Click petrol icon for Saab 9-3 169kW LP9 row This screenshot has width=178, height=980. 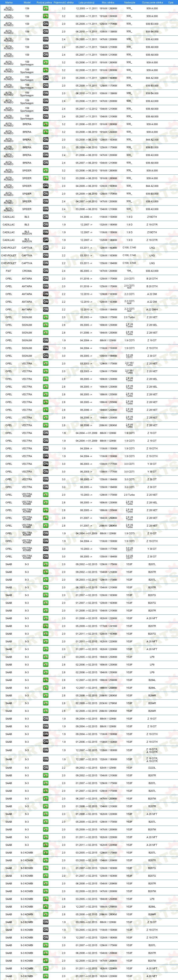pos(46,665)
